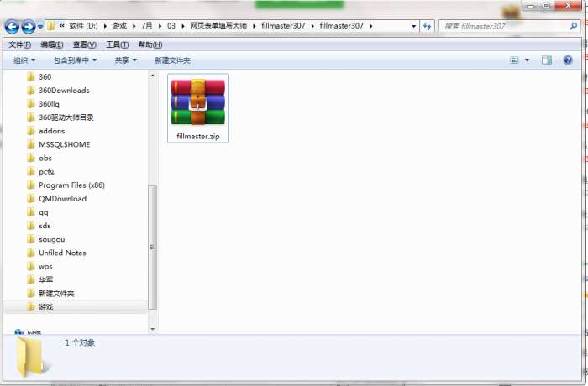This screenshot has width=588, height=386.
Task: Open the 组织 dropdown
Action: pos(24,60)
